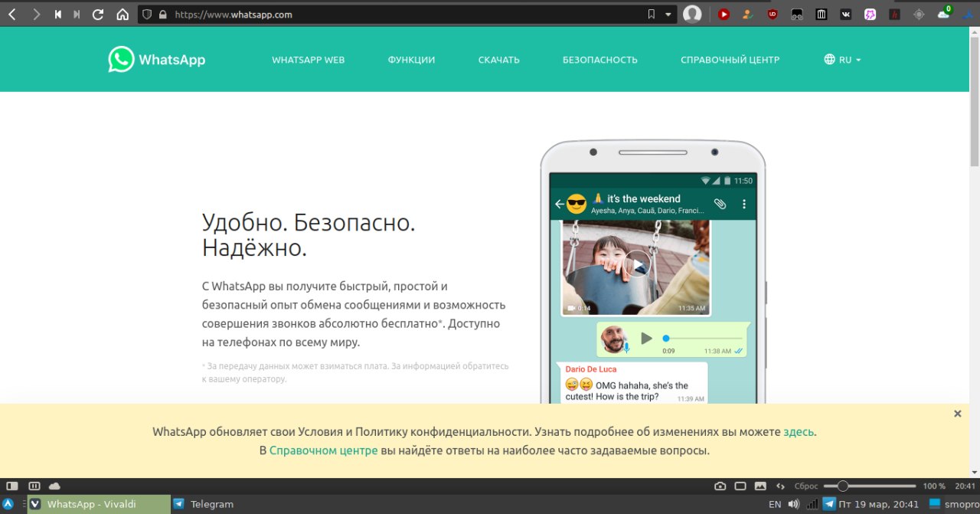The height and width of the screenshot is (514, 980).
Task: Click the browser forward arrow
Action: coord(36,14)
